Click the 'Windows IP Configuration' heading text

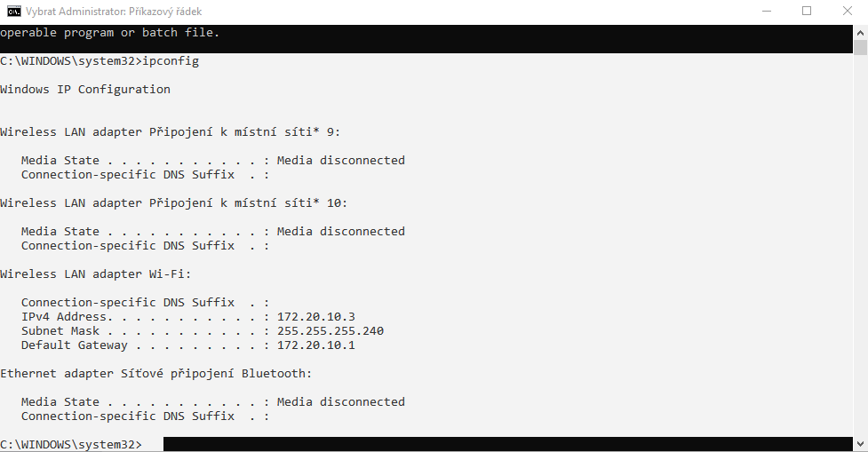85,90
